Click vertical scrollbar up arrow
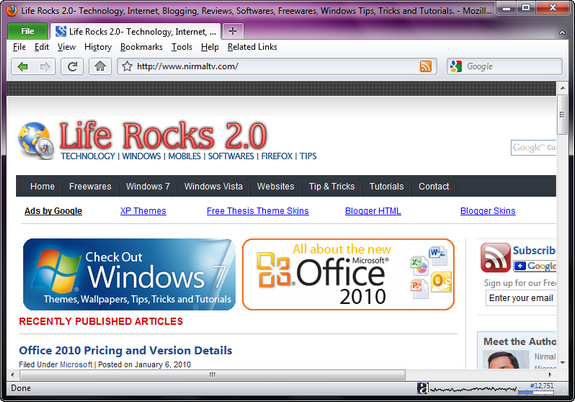575x402 pixels. (x=562, y=88)
